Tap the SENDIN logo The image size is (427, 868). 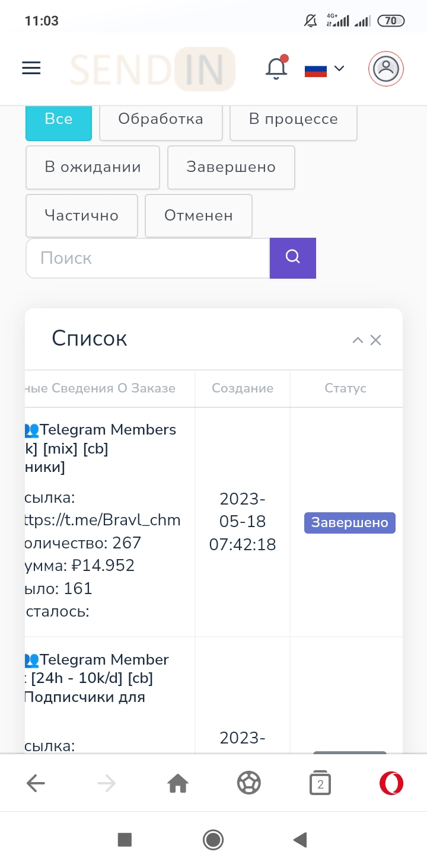pos(152,69)
